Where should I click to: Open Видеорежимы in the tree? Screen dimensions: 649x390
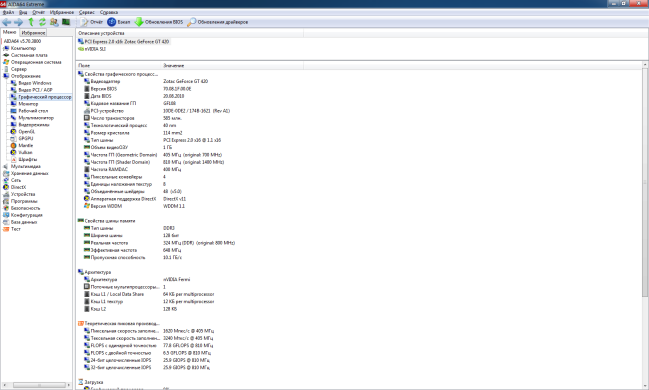[34, 125]
